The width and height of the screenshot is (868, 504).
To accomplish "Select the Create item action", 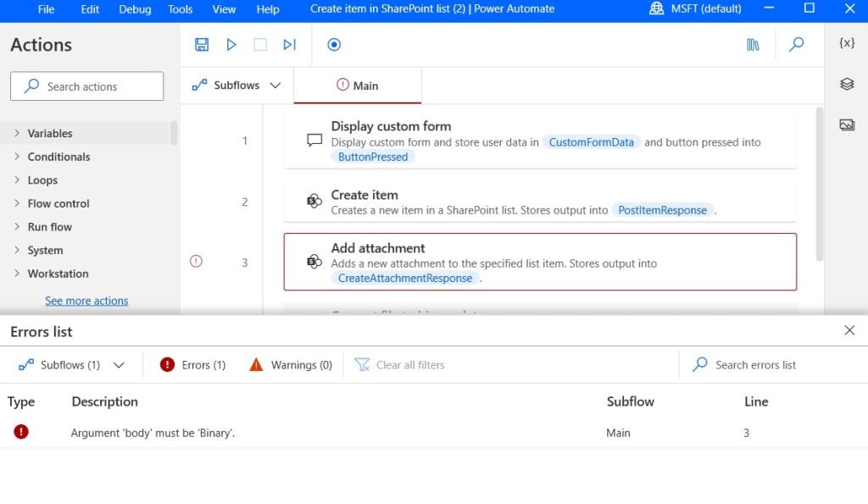I will pyautogui.click(x=540, y=202).
